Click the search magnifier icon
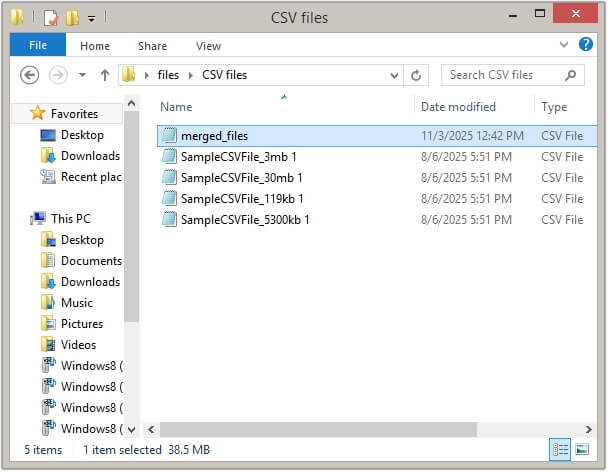The image size is (608, 472). tap(571, 75)
